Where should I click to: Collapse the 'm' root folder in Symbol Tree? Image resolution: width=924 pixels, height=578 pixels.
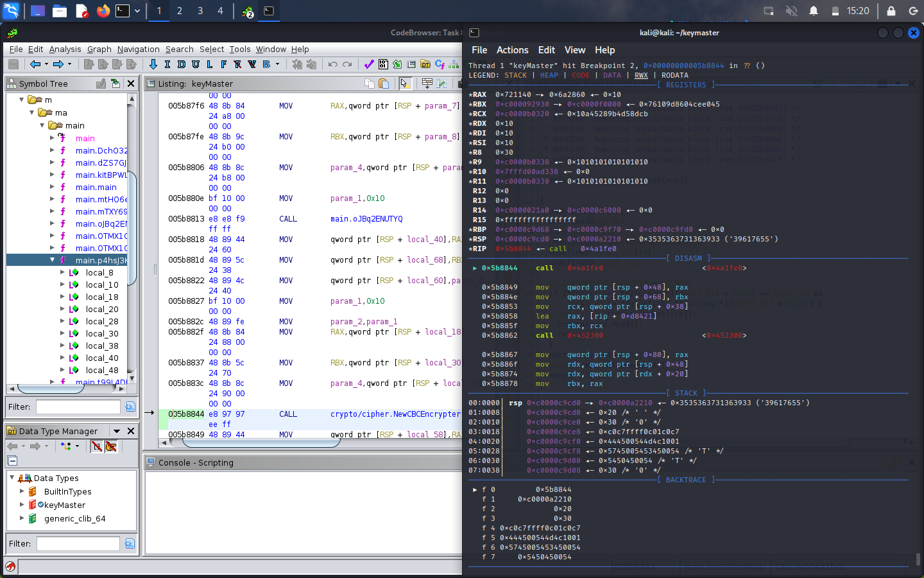[22, 100]
